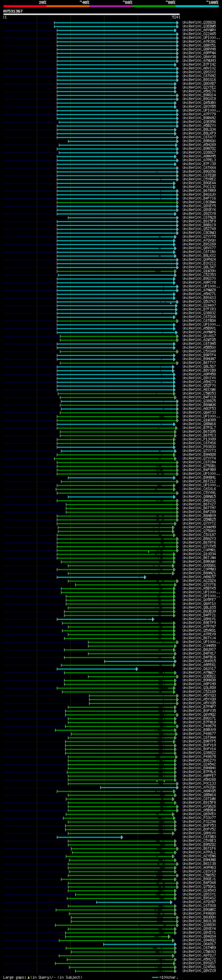Select the query name AV531367

13,11
